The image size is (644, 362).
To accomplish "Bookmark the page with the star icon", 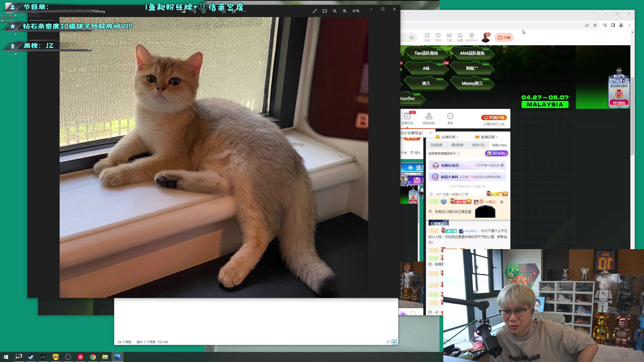I will 595,25.
